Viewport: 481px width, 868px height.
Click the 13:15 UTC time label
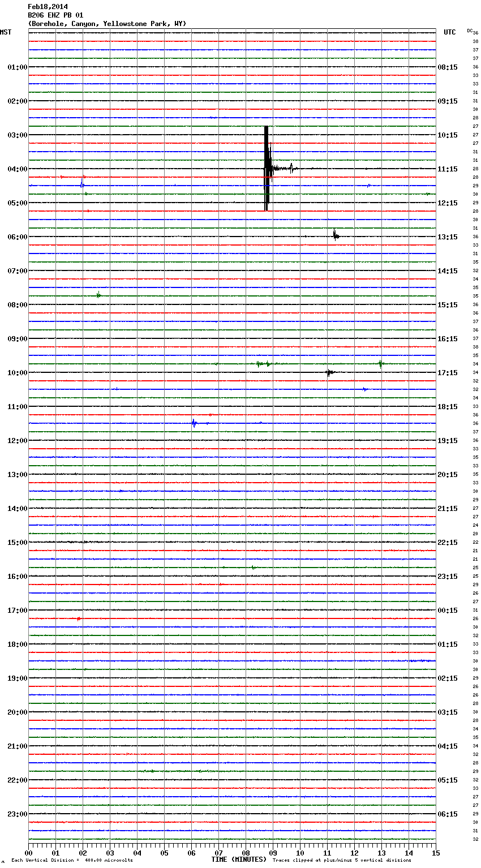coord(448,237)
